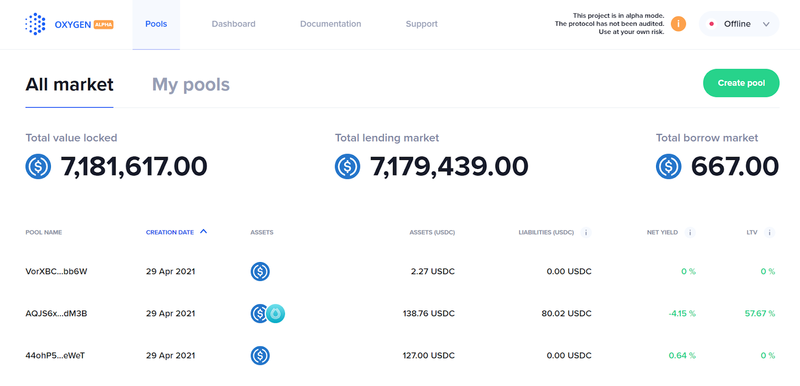The height and width of the screenshot is (386, 800).
Task: Sort table by Pool Name header
Action: click(44, 233)
